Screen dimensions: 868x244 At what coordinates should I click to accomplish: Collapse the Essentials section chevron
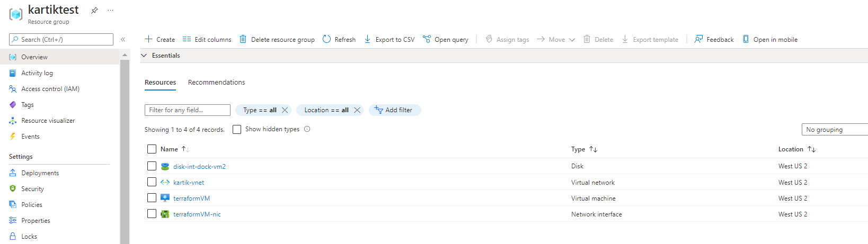pos(144,55)
